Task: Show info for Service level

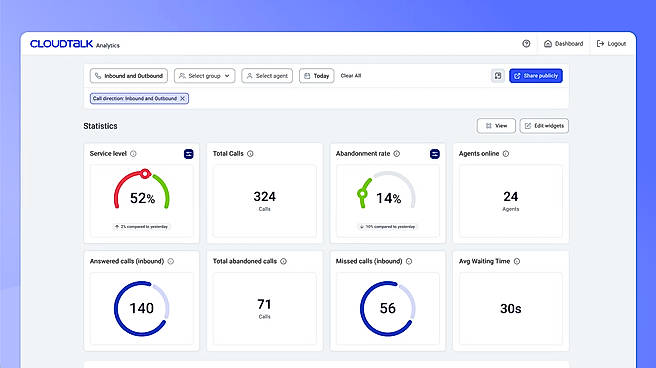Action: pyautogui.click(x=133, y=154)
